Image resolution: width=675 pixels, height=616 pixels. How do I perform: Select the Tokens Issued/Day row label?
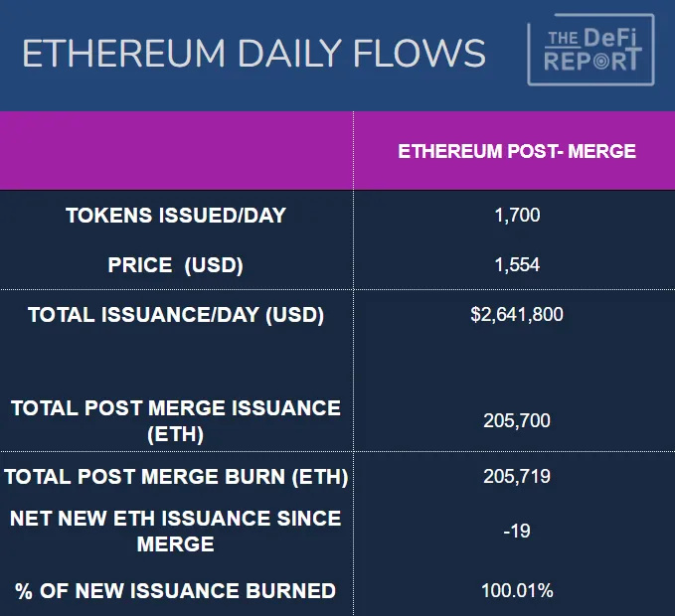(x=175, y=216)
